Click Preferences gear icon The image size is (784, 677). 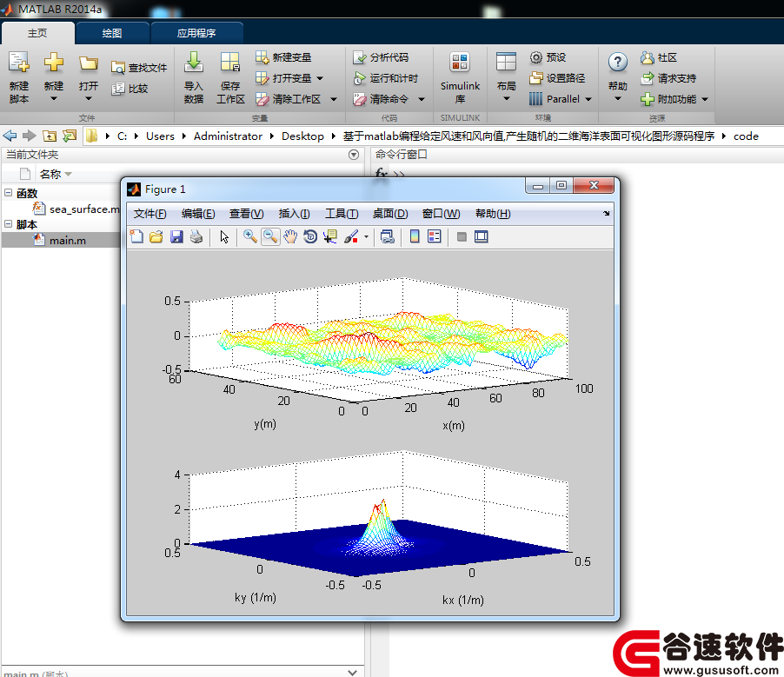(535, 57)
